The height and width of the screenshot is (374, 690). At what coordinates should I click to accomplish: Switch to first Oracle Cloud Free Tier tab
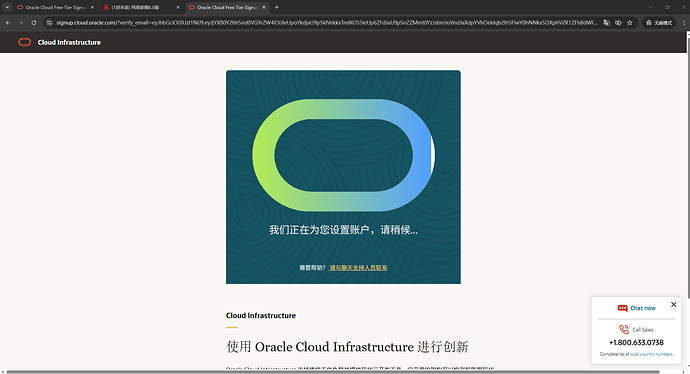pyautogui.click(x=55, y=7)
